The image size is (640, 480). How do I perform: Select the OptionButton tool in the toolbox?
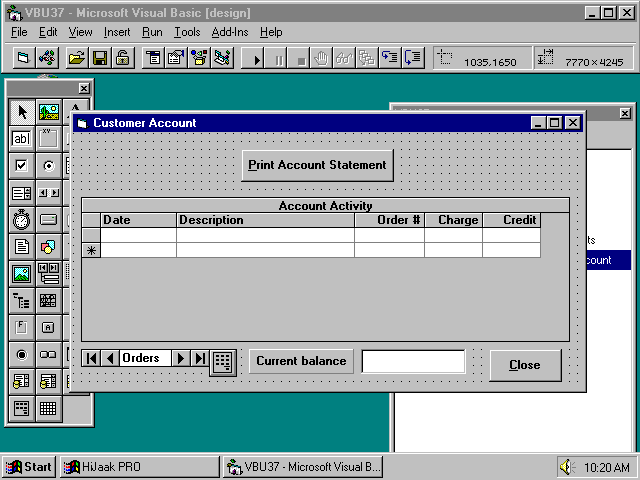(x=47, y=166)
